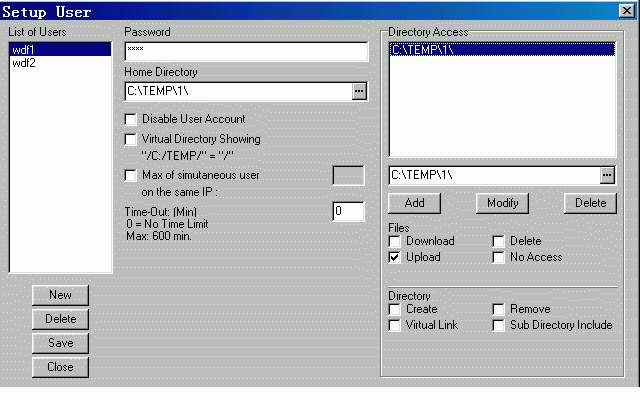Enable Disable User Account checkbox
The width and height of the screenshot is (640, 400).
130,119
